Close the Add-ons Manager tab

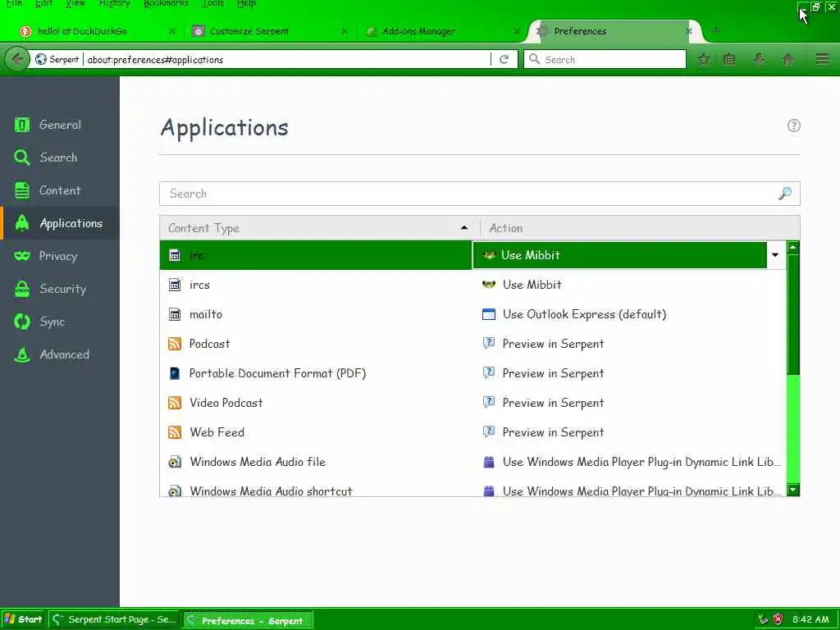tap(517, 31)
